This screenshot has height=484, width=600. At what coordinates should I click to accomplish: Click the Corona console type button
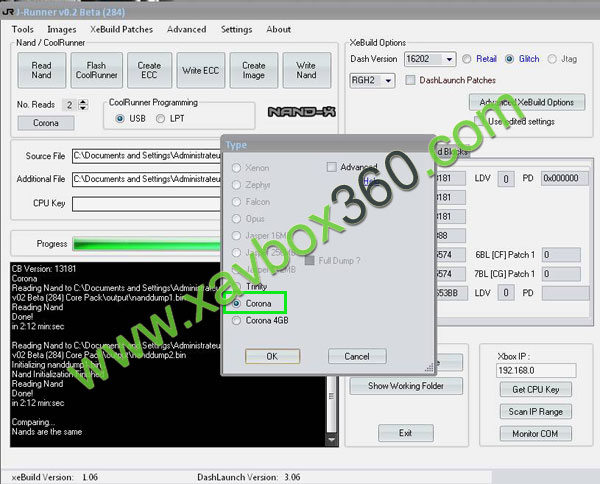pyautogui.click(x=46, y=123)
